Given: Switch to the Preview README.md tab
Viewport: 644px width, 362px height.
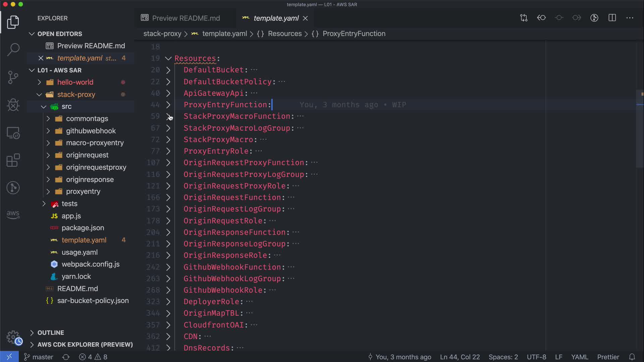Looking at the screenshot, I should pyautogui.click(x=185, y=18).
